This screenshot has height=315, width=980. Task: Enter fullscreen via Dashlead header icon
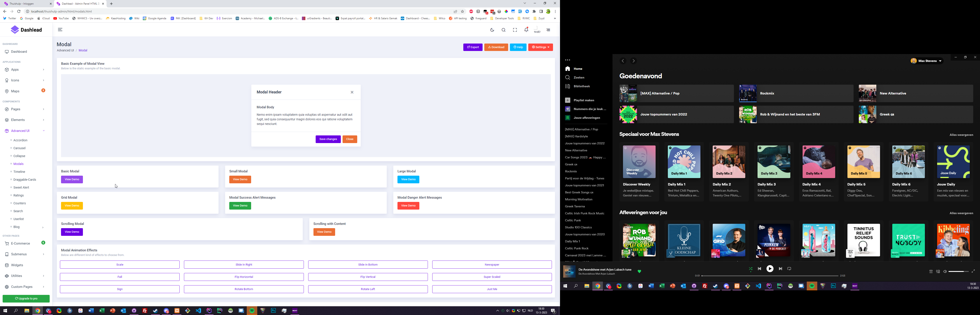(515, 30)
